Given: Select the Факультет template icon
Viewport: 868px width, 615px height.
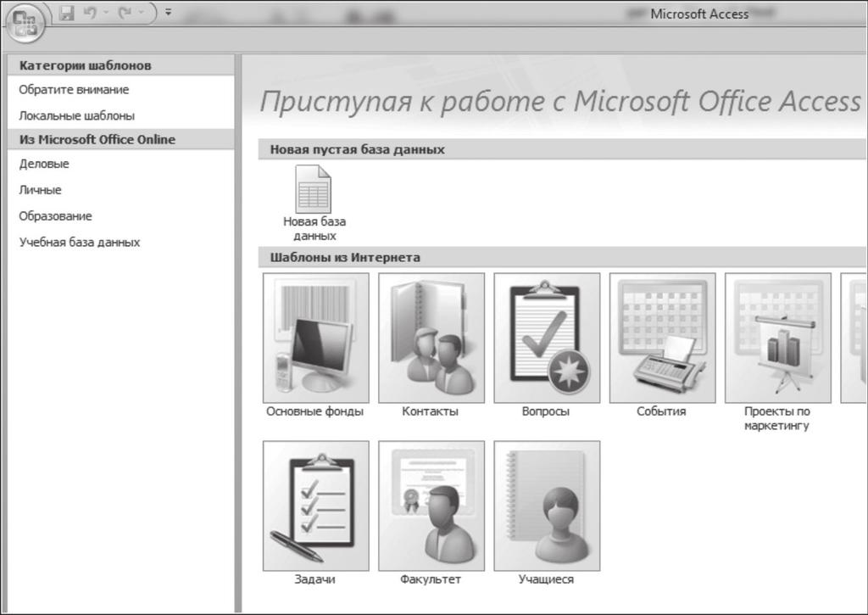Looking at the screenshot, I should (x=431, y=506).
